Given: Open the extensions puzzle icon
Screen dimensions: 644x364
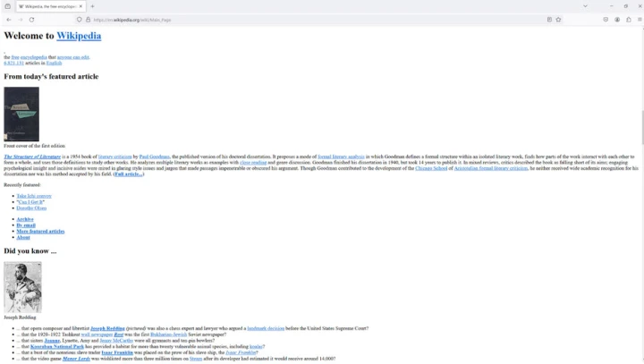Looking at the screenshot, I should (629, 20).
